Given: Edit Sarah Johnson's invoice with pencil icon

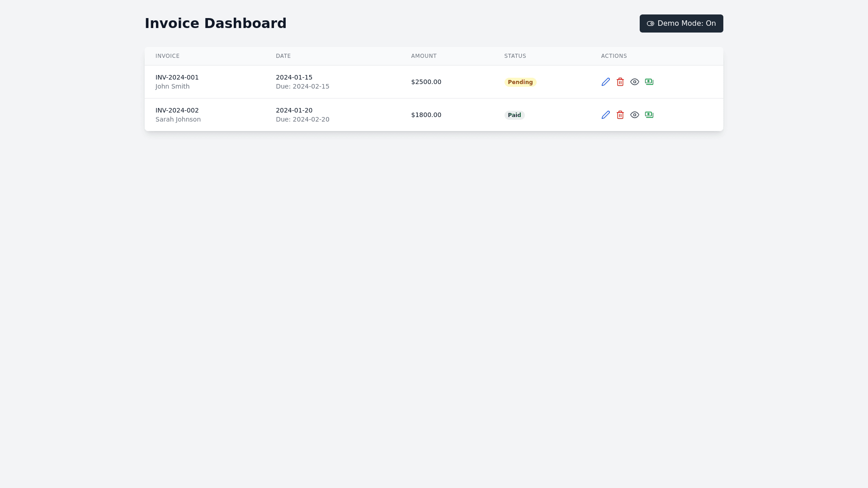Looking at the screenshot, I should click(x=605, y=115).
